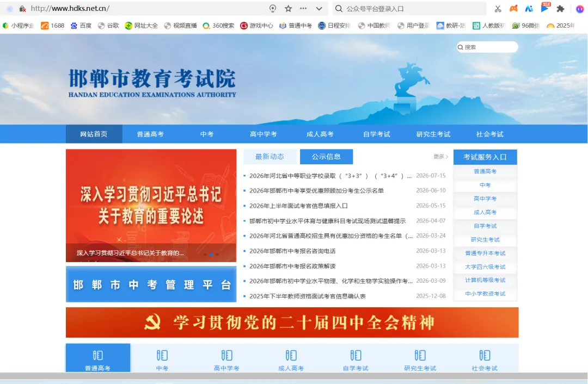Open the 1688 bookmark
The width and height of the screenshot is (588, 384).
[52, 26]
